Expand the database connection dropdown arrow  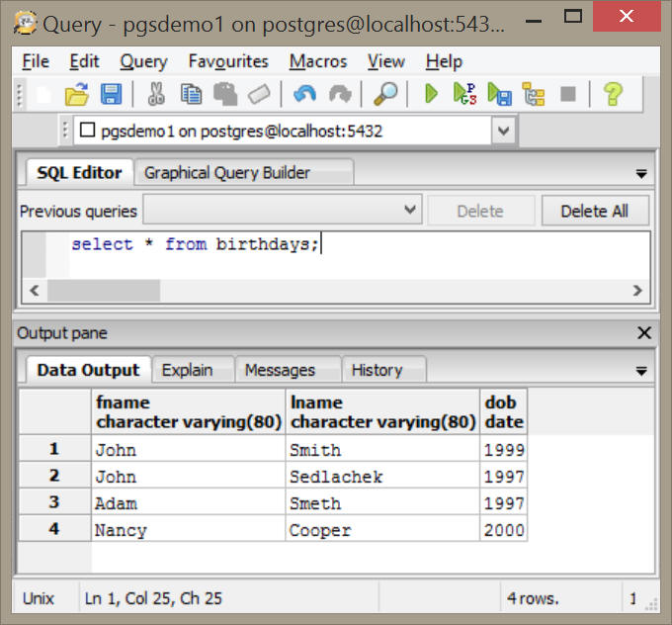(x=504, y=130)
